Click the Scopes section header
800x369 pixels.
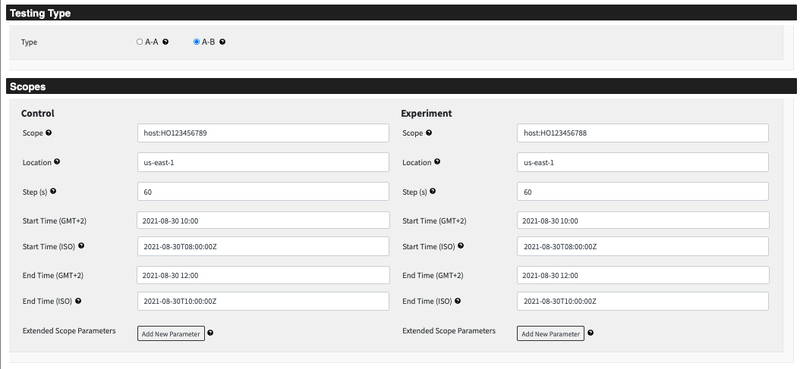tap(402, 86)
